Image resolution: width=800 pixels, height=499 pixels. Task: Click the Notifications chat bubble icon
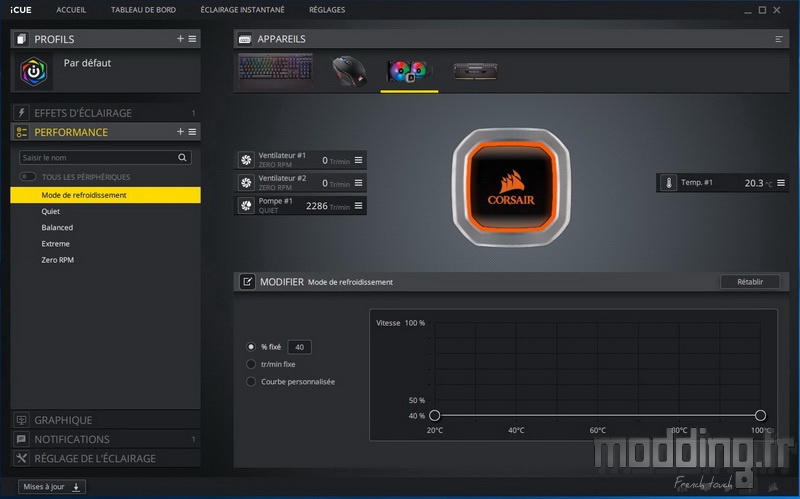coord(21,439)
